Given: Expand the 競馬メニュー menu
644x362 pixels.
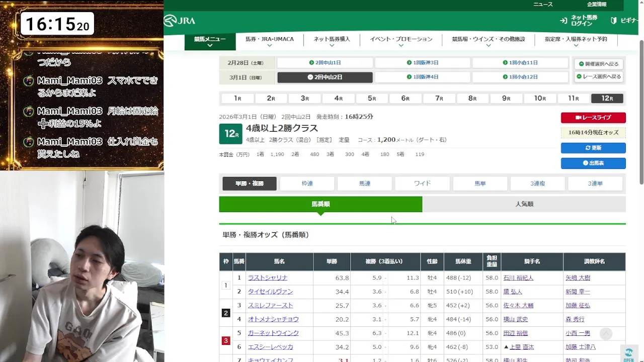Looking at the screenshot, I should 210,42.
